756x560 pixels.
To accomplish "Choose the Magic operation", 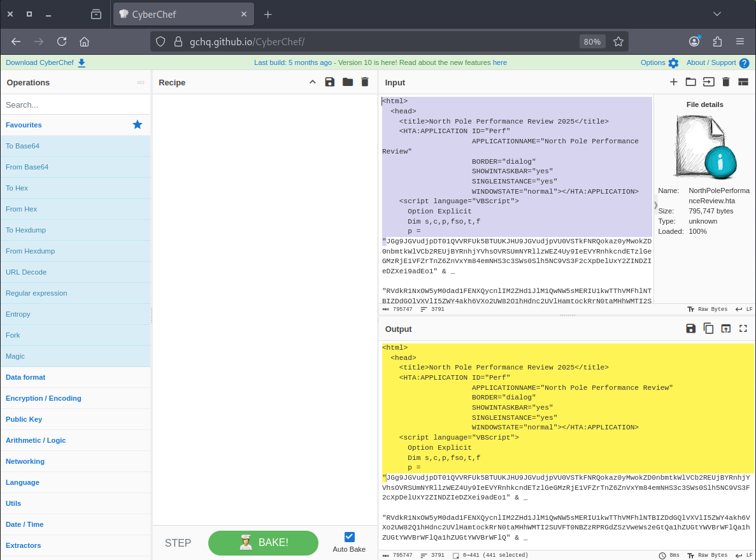I will (15, 356).
